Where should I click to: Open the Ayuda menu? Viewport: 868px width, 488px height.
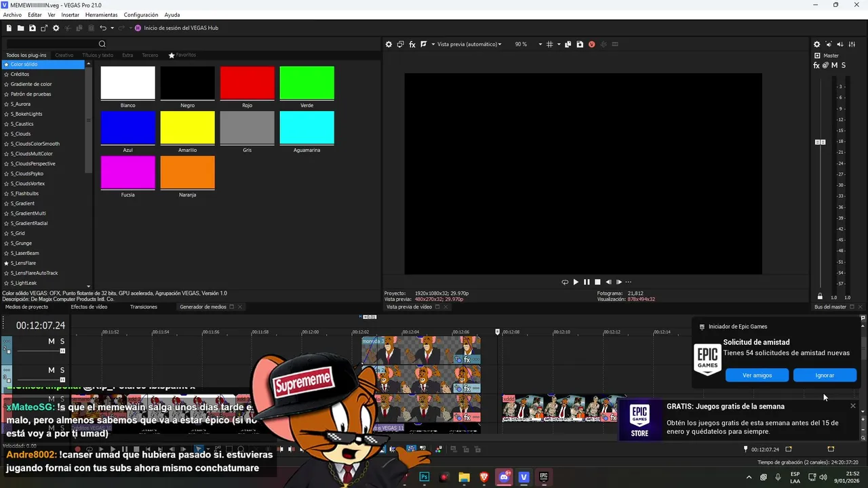tap(172, 15)
